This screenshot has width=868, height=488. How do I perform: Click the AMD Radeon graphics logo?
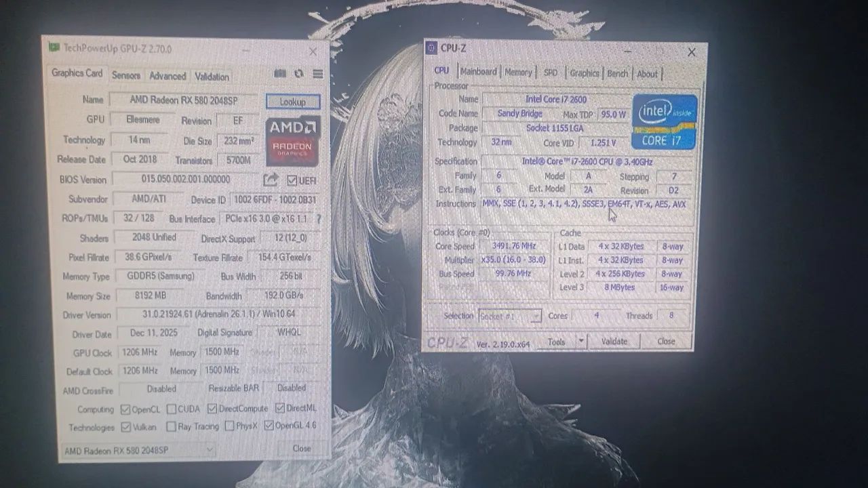point(292,142)
